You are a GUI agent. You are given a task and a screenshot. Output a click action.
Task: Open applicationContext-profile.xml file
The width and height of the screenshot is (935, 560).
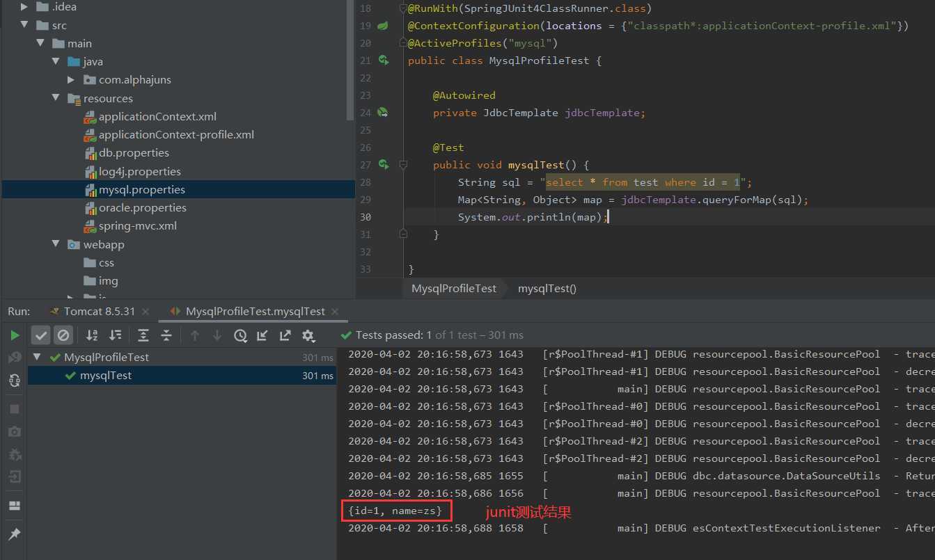click(176, 135)
